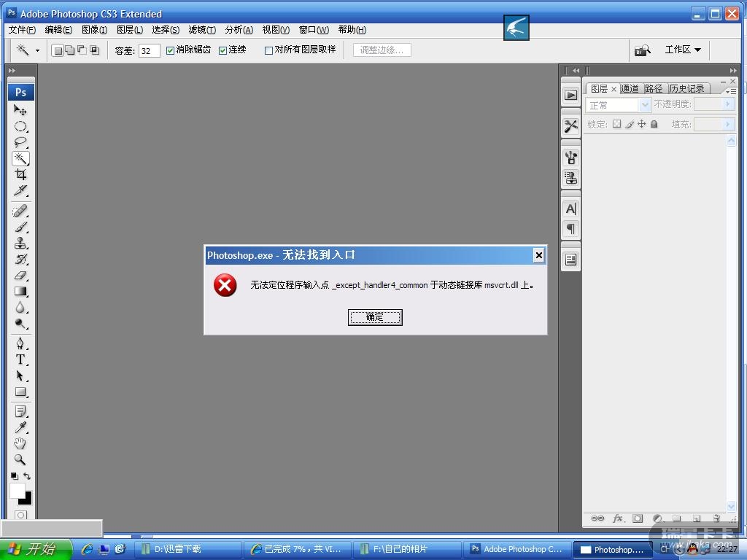The height and width of the screenshot is (560, 747).
Task: Select the Notes tool
Action: [x=20, y=411]
